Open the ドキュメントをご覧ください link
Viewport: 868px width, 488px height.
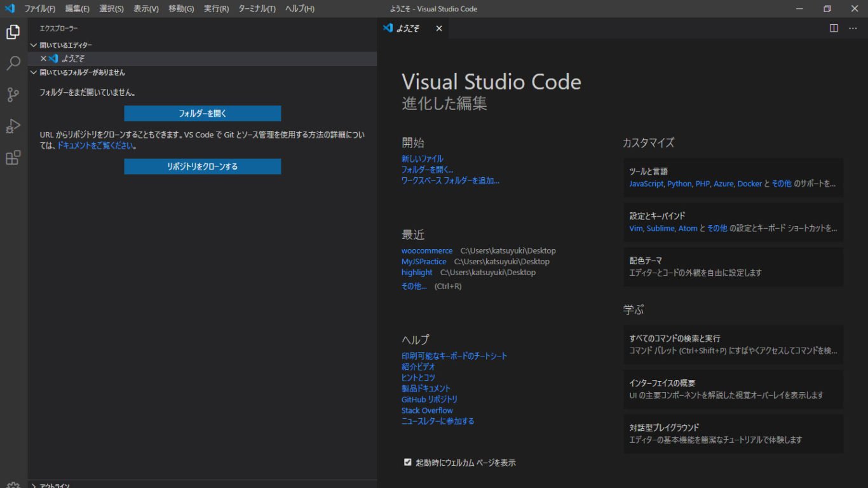coord(97,146)
